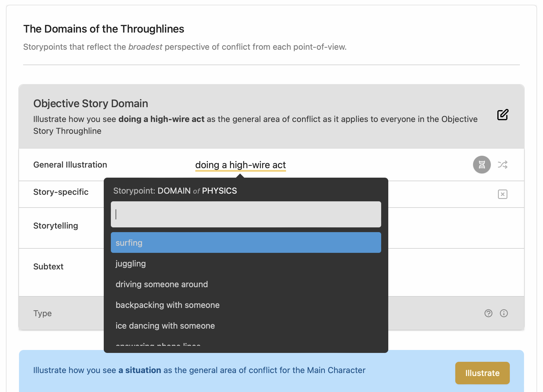This screenshot has width=543, height=392.
Task: Click the Storytelling row label
Action: tap(56, 226)
